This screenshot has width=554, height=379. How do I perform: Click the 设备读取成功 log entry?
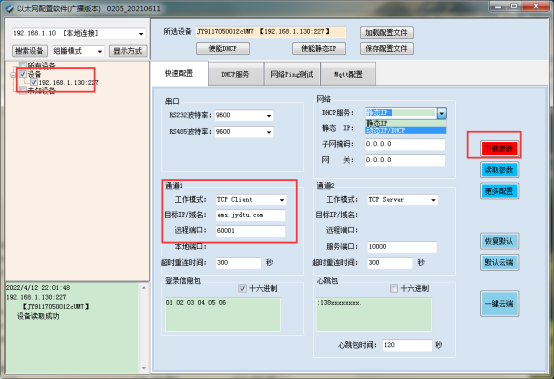click(x=38, y=316)
